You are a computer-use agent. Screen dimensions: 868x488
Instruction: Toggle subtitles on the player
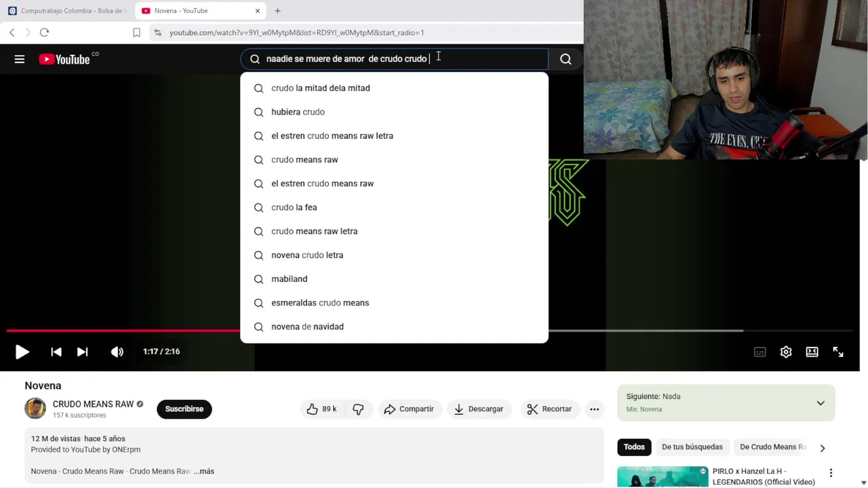pos(759,352)
